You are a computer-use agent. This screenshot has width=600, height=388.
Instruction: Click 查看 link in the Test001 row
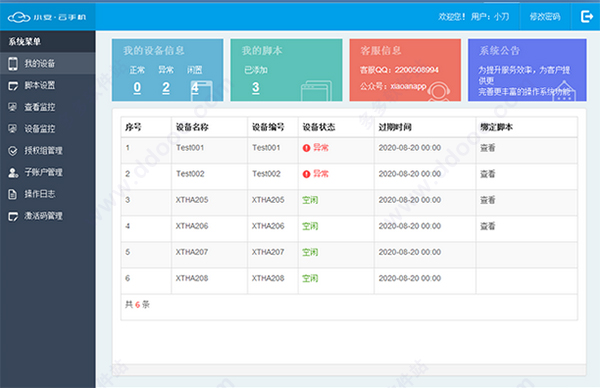point(488,148)
